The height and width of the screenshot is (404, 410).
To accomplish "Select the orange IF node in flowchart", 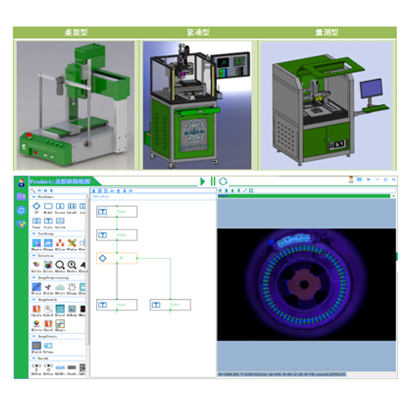I will [x=117, y=258].
